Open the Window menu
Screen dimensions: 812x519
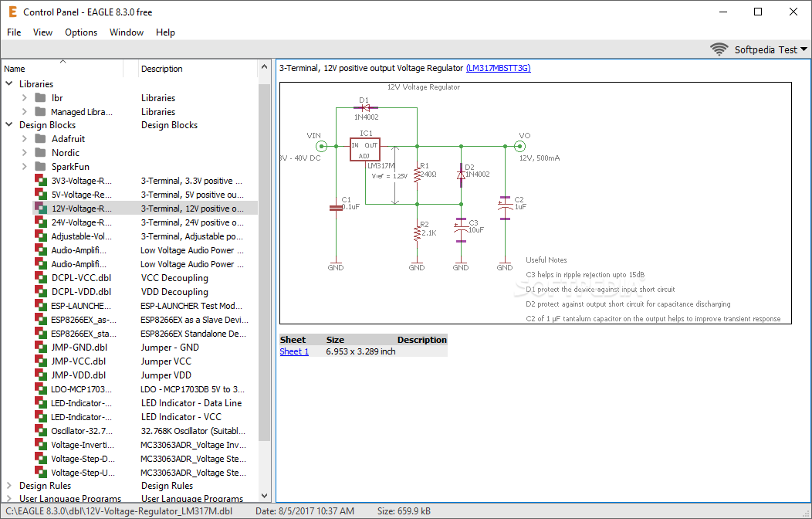(127, 32)
